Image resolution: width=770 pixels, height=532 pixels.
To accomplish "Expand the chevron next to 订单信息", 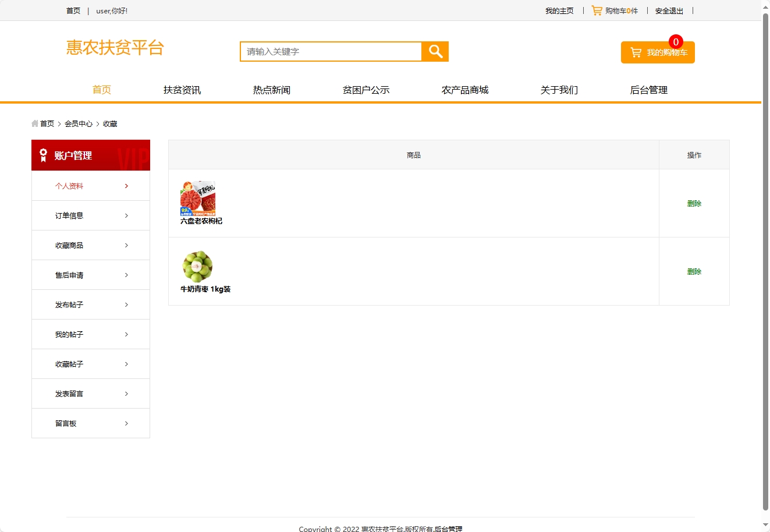I will [x=126, y=215].
